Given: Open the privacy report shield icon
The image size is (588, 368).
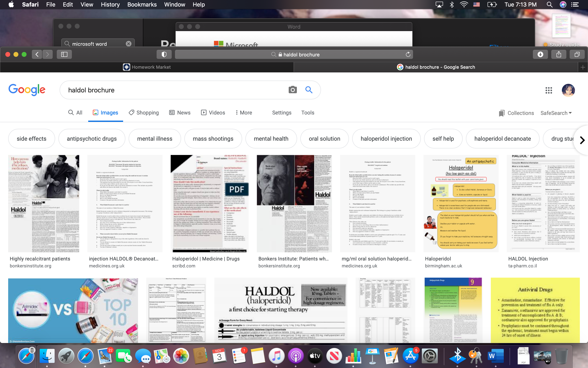Looking at the screenshot, I should 164,54.
